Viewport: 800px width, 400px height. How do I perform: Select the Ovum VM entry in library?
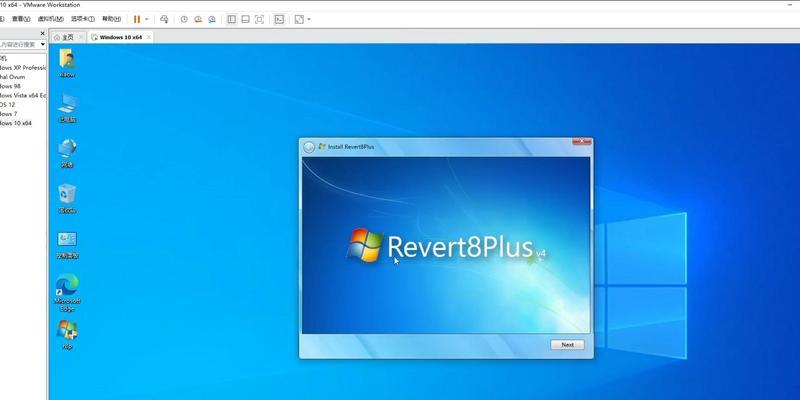coord(12,77)
